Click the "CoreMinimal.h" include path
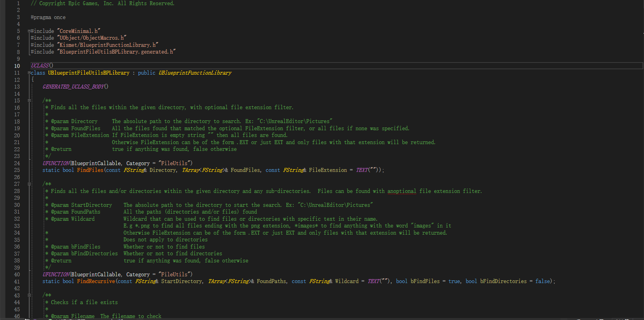The image size is (644, 320). [x=79, y=31]
